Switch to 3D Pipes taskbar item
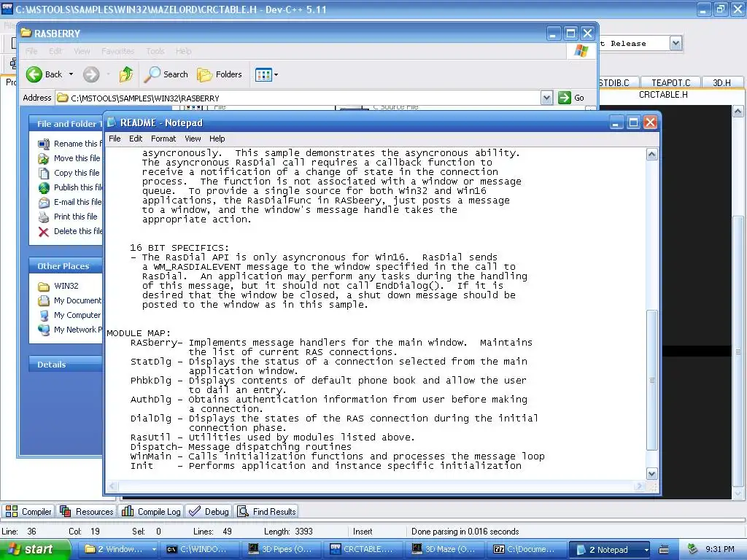Viewport: 747px width, 560px height. click(x=281, y=549)
